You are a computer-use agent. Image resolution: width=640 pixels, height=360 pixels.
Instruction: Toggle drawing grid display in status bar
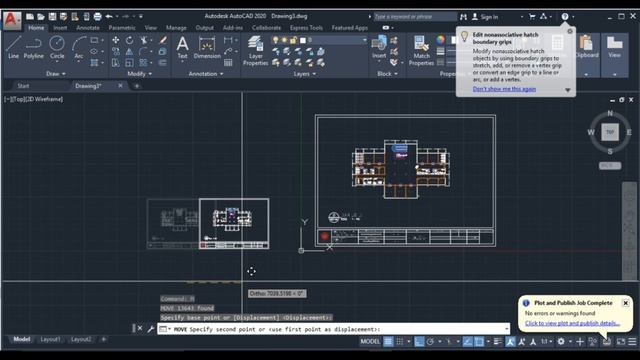(x=388, y=342)
